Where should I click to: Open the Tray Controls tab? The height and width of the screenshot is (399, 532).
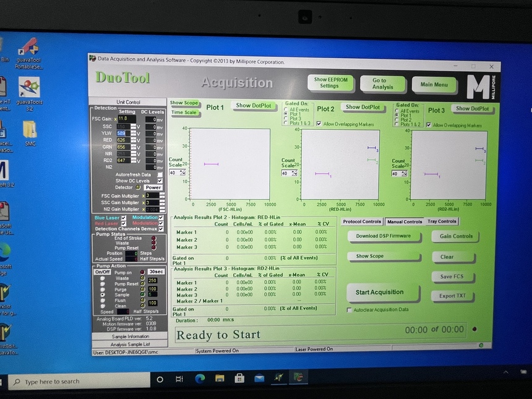(442, 221)
